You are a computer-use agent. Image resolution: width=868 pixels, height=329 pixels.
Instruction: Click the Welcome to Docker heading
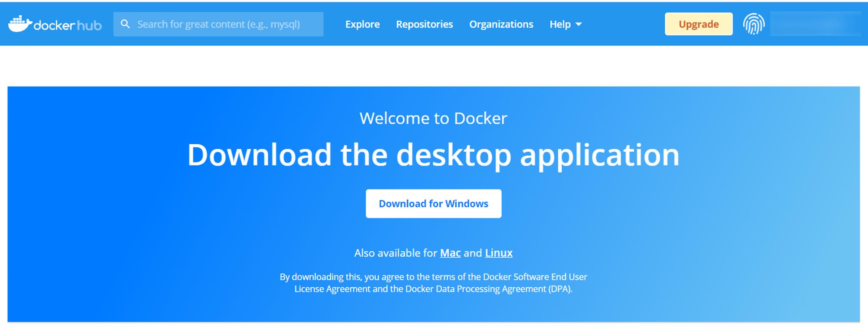[434, 118]
